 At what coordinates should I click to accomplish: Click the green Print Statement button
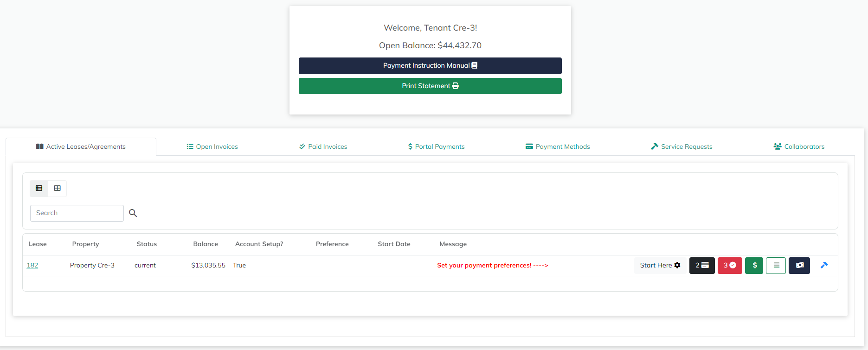tap(430, 86)
